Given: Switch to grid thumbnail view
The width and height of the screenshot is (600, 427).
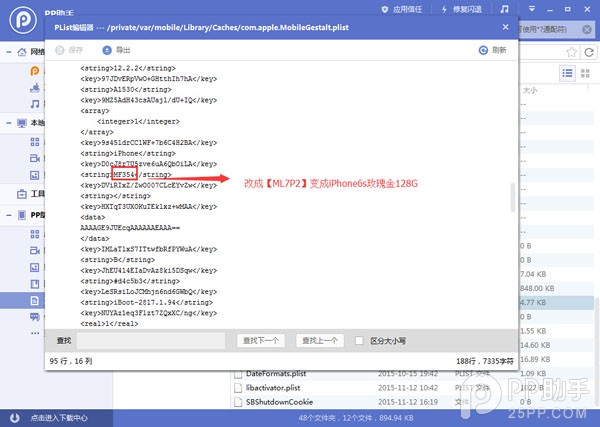Looking at the screenshot, I should tap(585, 73).
